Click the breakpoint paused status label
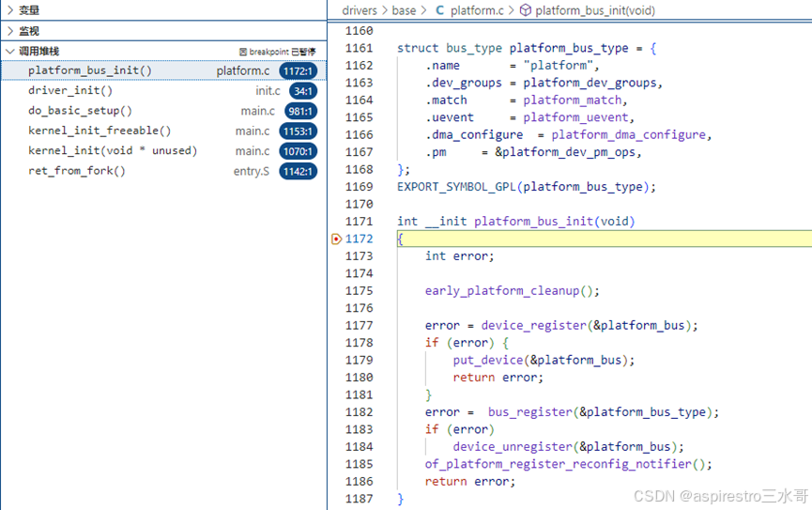Image resolution: width=812 pixels, height=510 pixels. click(277, 52)
